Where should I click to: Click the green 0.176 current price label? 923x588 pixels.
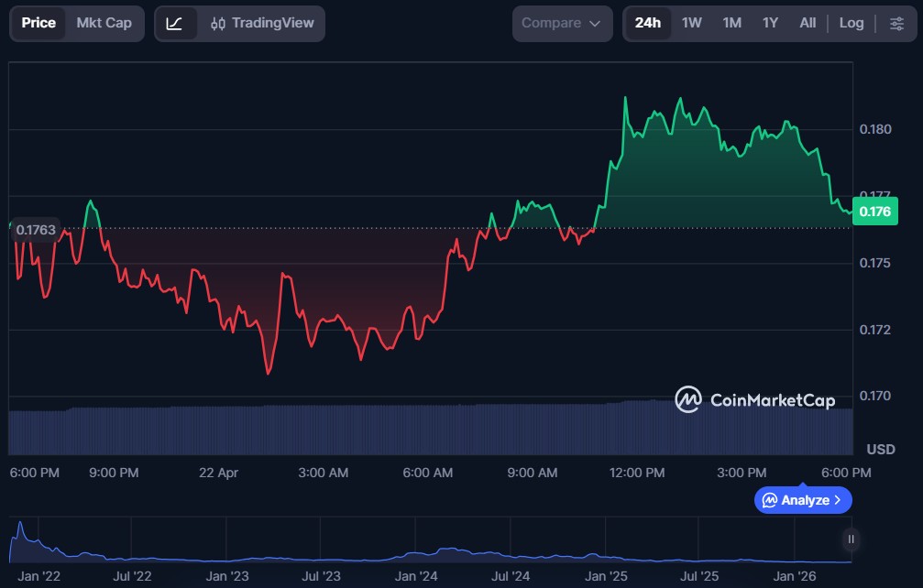874,212
